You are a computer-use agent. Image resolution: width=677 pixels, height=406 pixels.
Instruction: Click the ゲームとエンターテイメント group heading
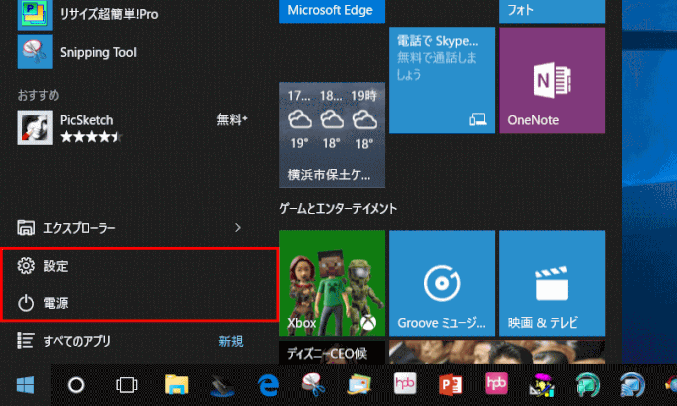click(x=338, y=209)
